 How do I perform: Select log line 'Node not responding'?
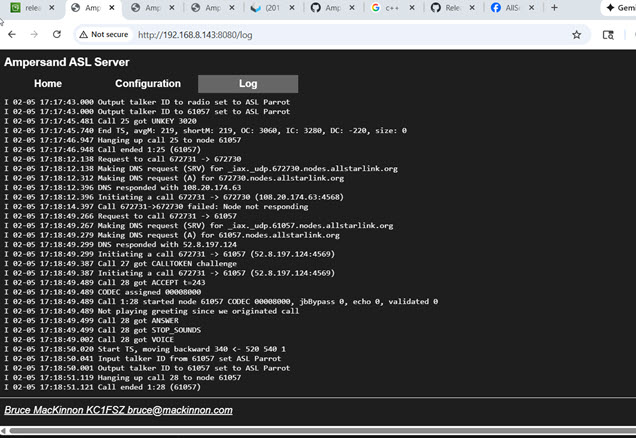tap(156, 206)
